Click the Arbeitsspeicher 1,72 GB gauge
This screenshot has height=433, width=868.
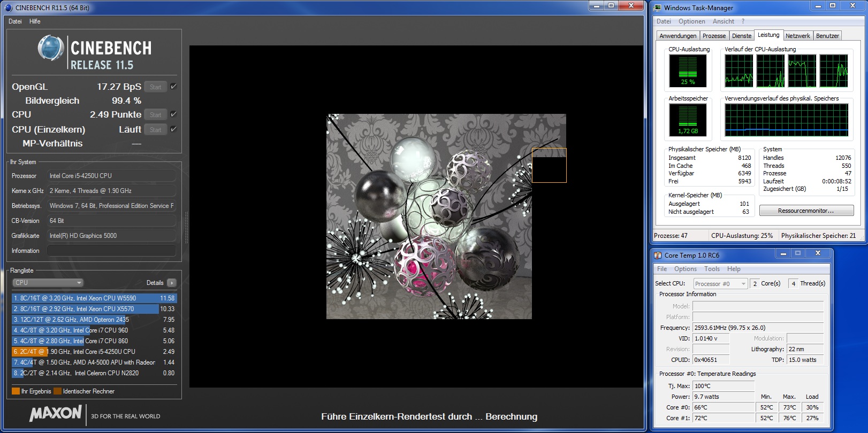point(688,120)
